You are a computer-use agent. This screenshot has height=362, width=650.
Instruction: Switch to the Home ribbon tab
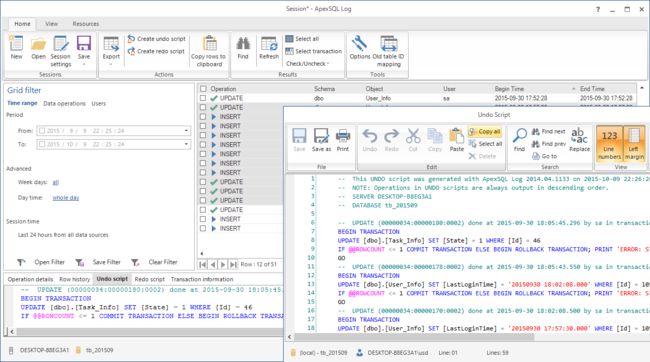coord(22,24)
